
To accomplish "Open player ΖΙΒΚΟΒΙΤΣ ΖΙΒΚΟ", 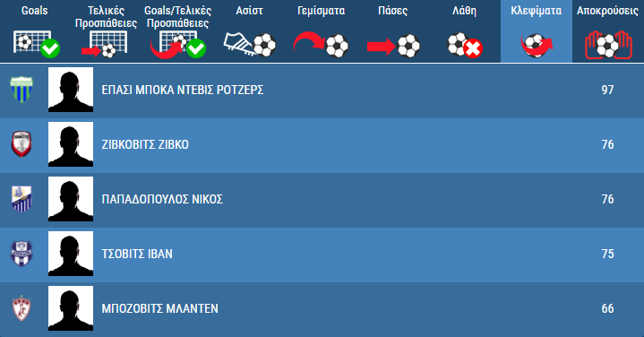I will coord(145,144).
